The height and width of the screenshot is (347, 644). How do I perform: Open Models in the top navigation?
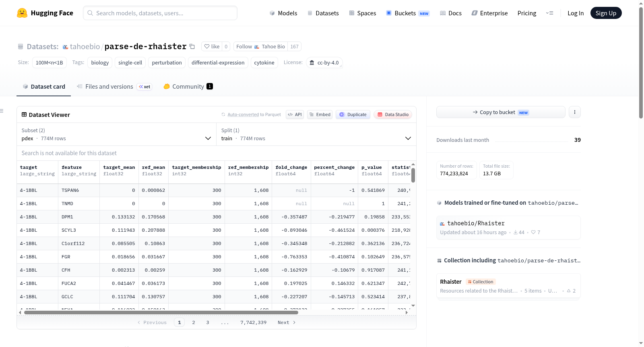click(283, 13)
